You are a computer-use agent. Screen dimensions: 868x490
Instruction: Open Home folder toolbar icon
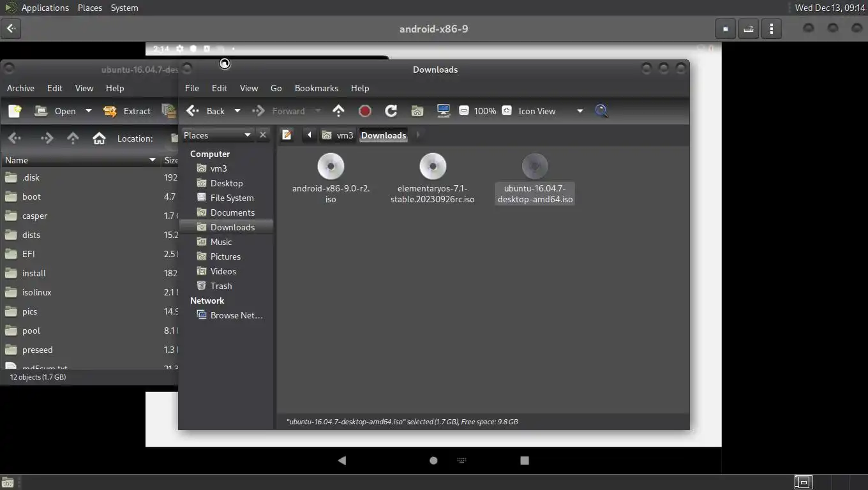[x=417, y=111]
